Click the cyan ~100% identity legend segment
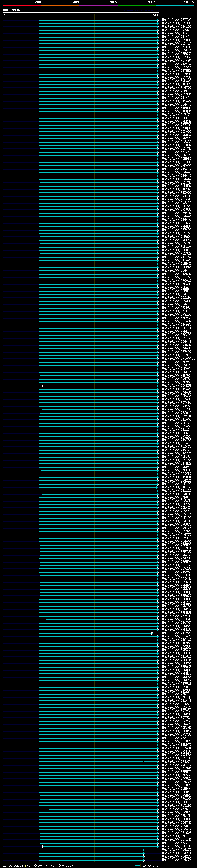The height and width of the screenshot is (868, 197). click(x=175, y=6)
